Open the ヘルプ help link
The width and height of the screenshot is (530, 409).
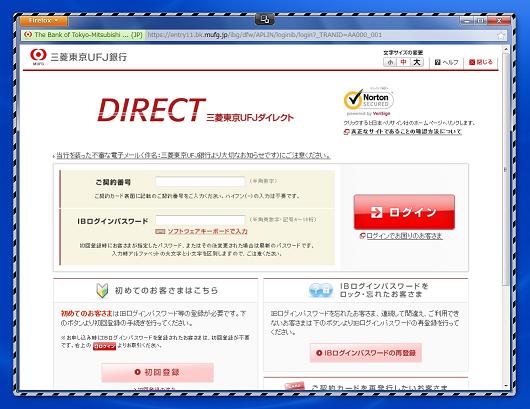447,63
